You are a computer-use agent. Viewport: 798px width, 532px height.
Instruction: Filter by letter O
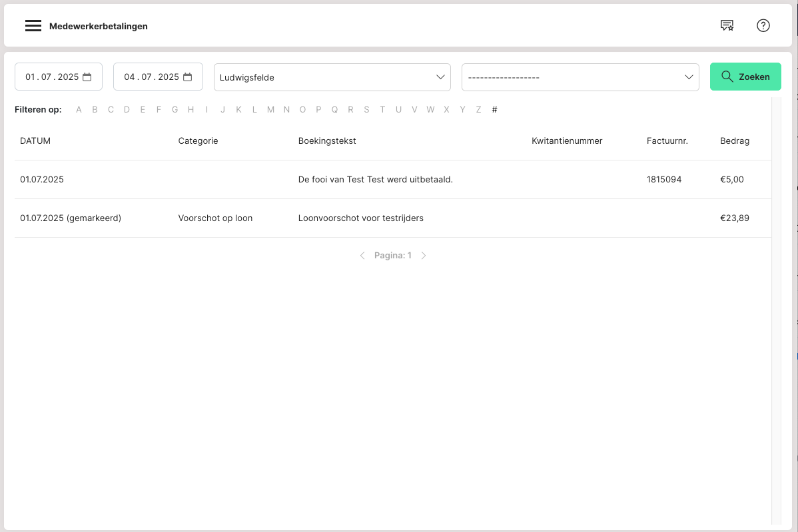point(302,109)
